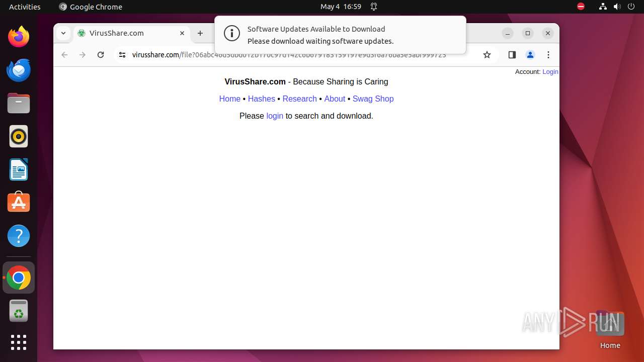Select the VirusShare.com tab
The image size is (644, 362).
(x=132, y=33)
